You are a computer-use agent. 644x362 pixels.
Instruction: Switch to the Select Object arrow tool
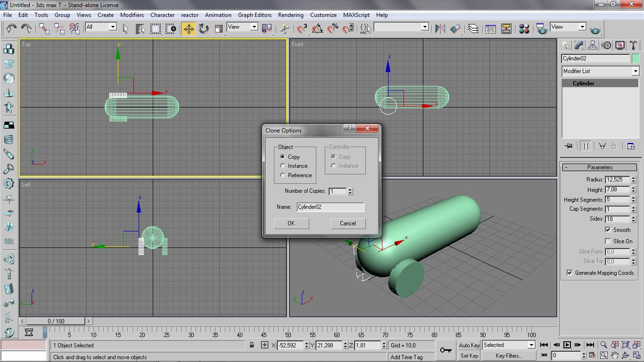126,28
